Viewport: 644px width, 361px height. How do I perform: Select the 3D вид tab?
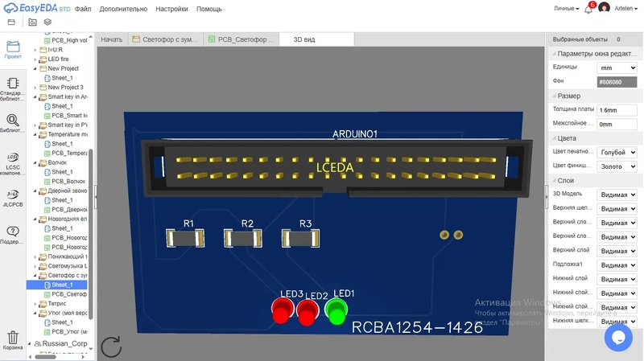316,39
